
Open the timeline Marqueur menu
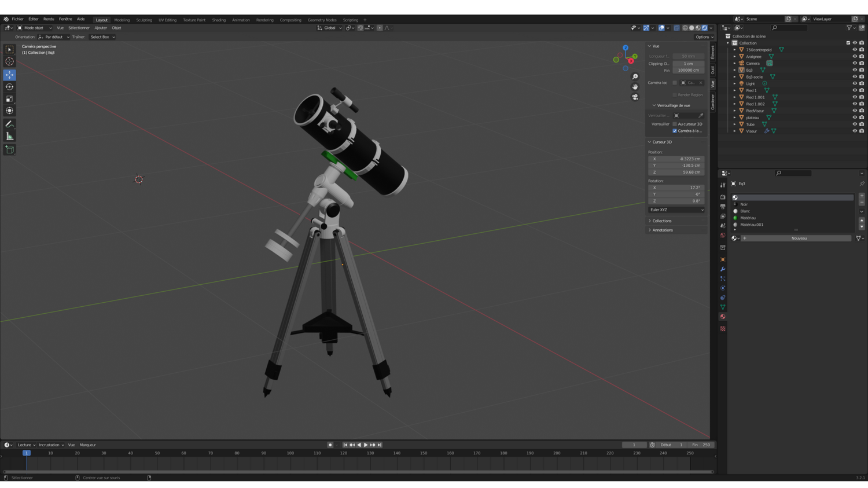pyautogui.click(x=88, y=445)
